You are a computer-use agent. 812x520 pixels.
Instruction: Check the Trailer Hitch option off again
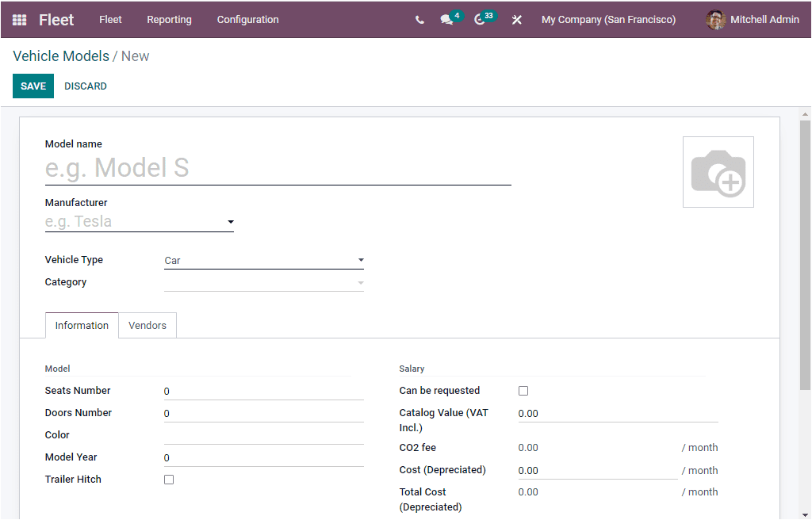click(169, 479)
